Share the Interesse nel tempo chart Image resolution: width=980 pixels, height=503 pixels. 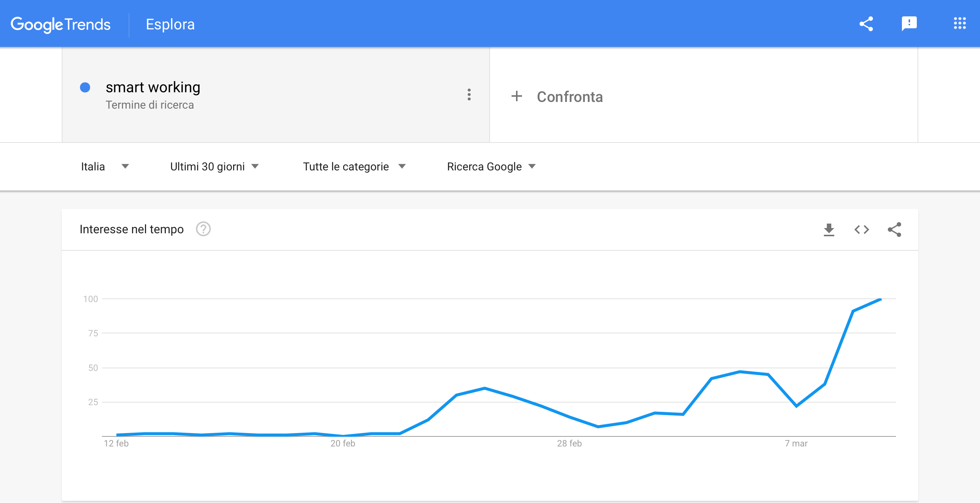coord(894,230)
